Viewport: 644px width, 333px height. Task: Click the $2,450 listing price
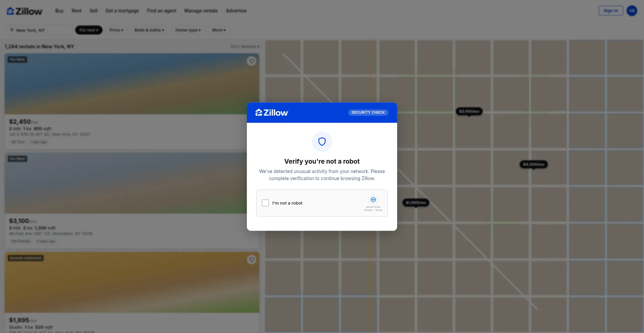tap(20, 121)
